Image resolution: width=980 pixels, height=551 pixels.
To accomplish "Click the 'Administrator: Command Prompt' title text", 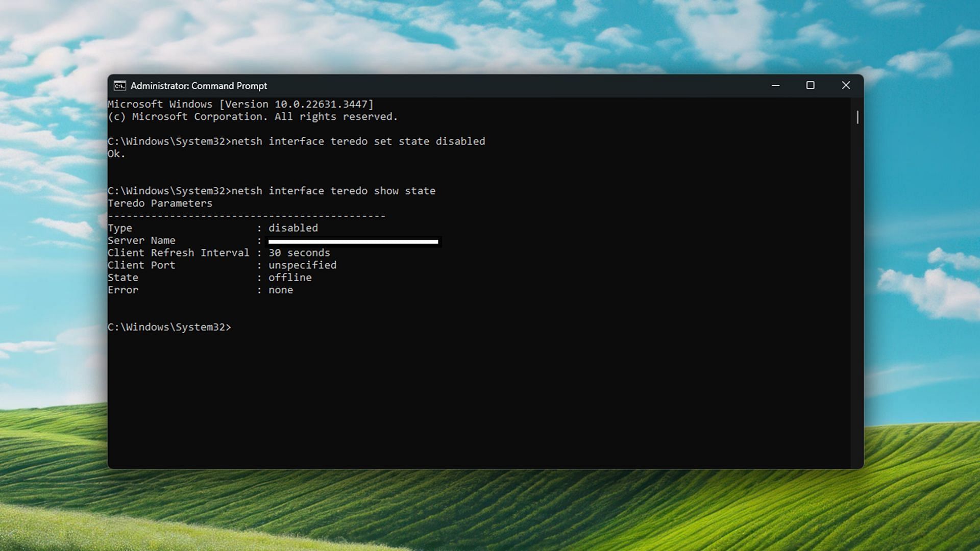I will coord(199,86).
